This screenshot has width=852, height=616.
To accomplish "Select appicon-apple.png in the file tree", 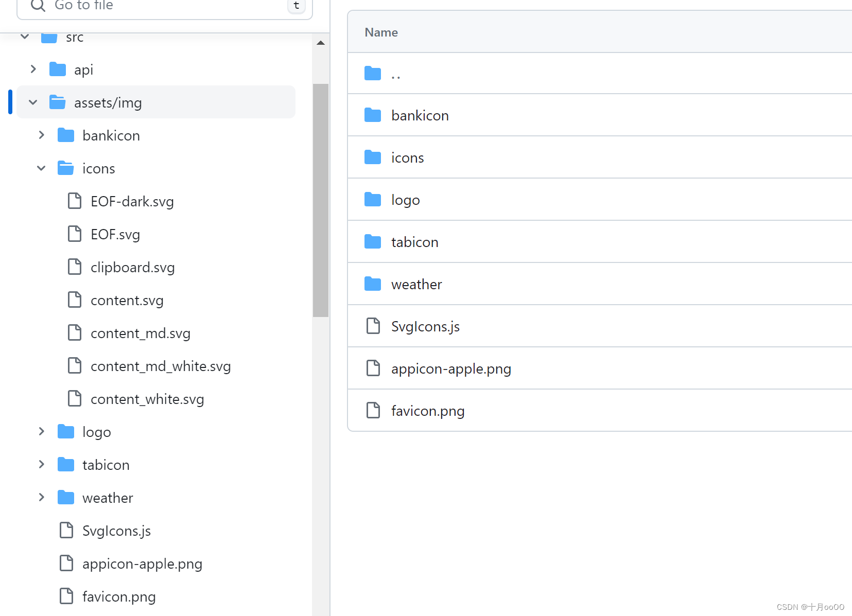I will coord(142,564).
